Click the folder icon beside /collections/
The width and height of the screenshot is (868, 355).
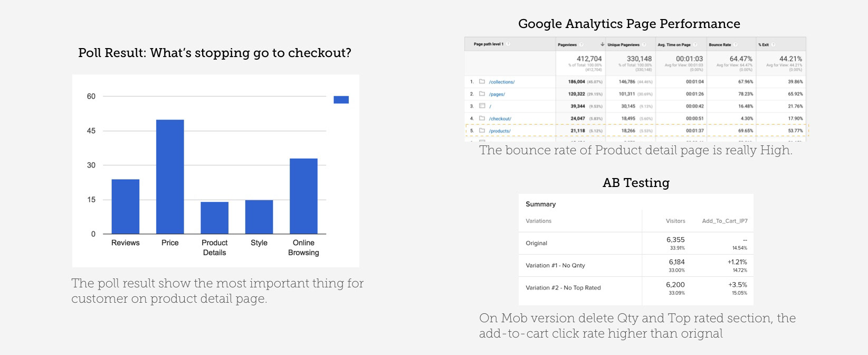pos(482,82)
